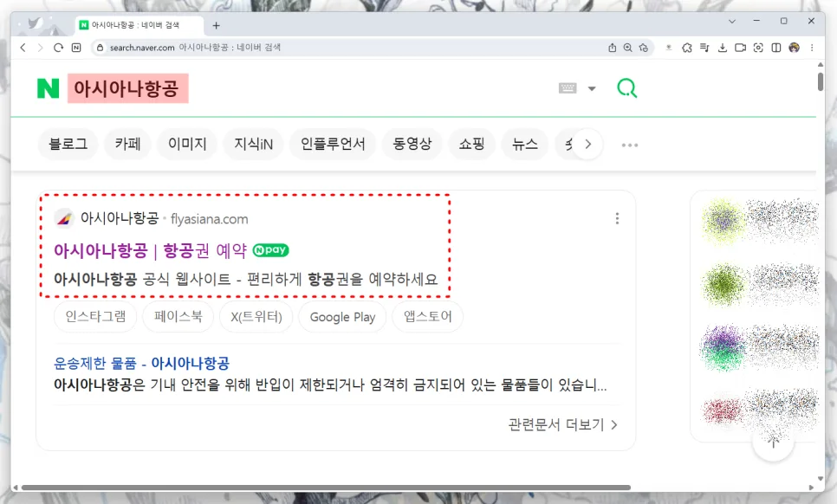The image size is (837, 504).
Task: Open the extensions puzzle-piece menu
Action: point(687,48)
